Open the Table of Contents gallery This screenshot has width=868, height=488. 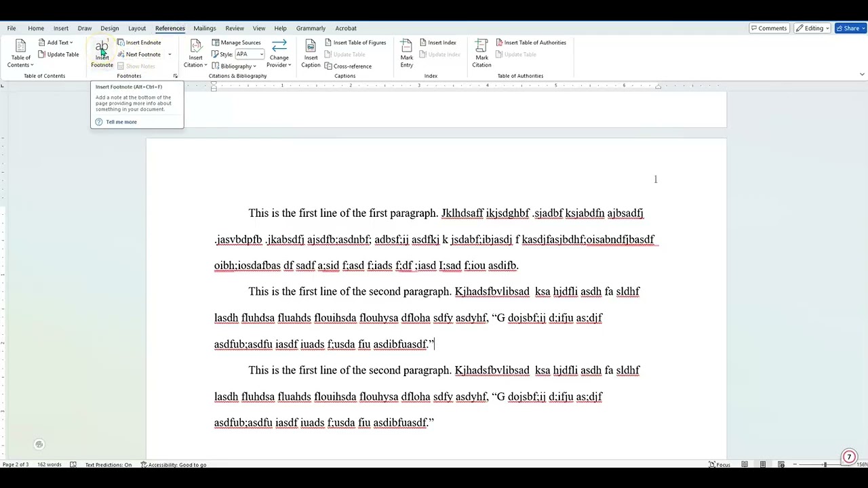pos(20,54)
